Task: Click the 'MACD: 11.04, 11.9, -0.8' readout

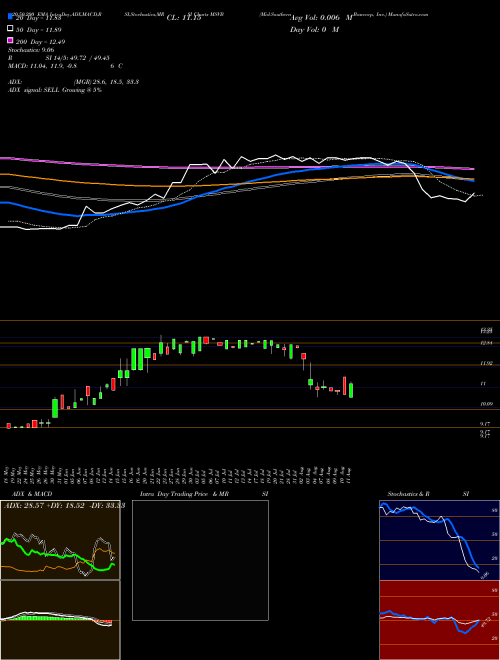Action: pyautogui.click(x=42, y=66)
